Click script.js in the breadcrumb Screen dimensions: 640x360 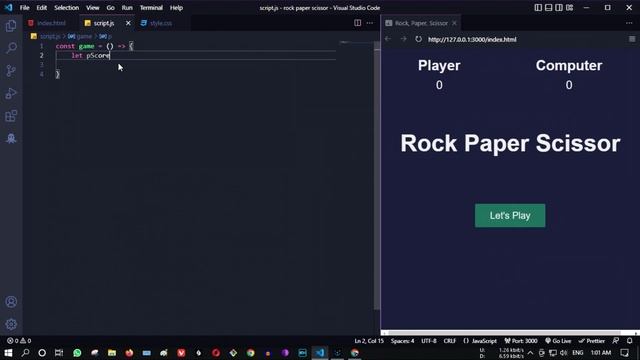tap(49, 36)
